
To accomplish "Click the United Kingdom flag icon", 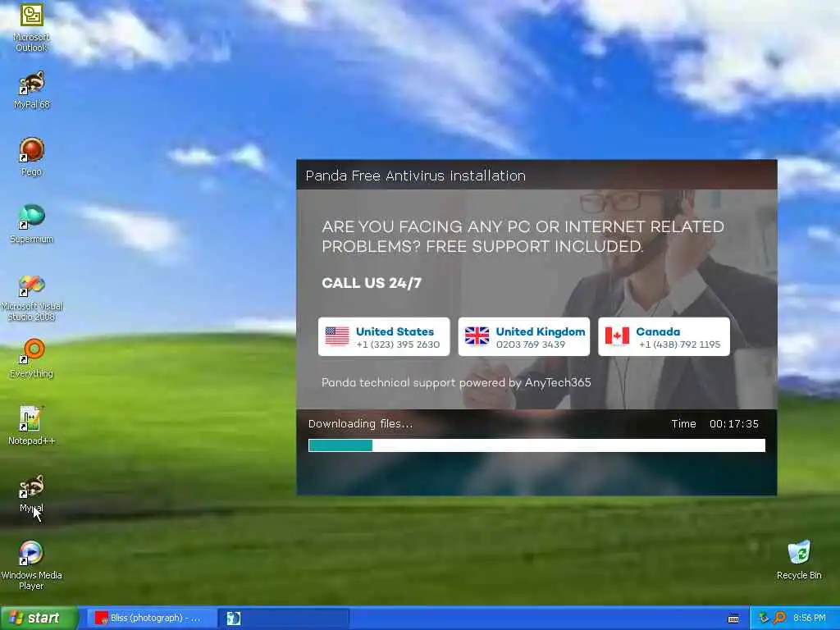I will (477, 336).
